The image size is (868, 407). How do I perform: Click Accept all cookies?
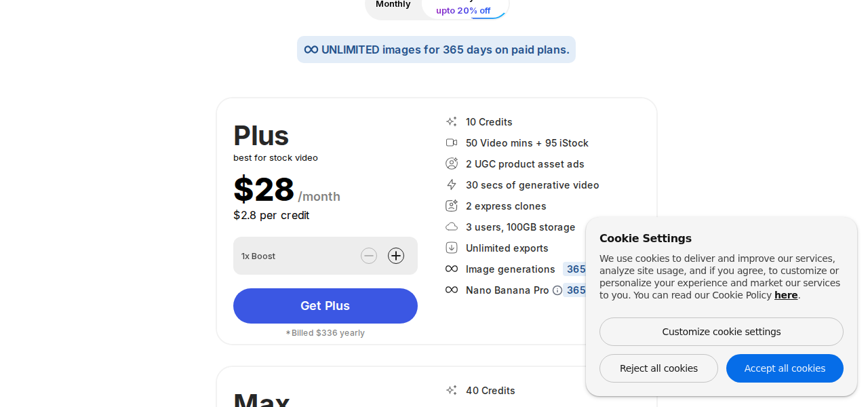[785, 368]
